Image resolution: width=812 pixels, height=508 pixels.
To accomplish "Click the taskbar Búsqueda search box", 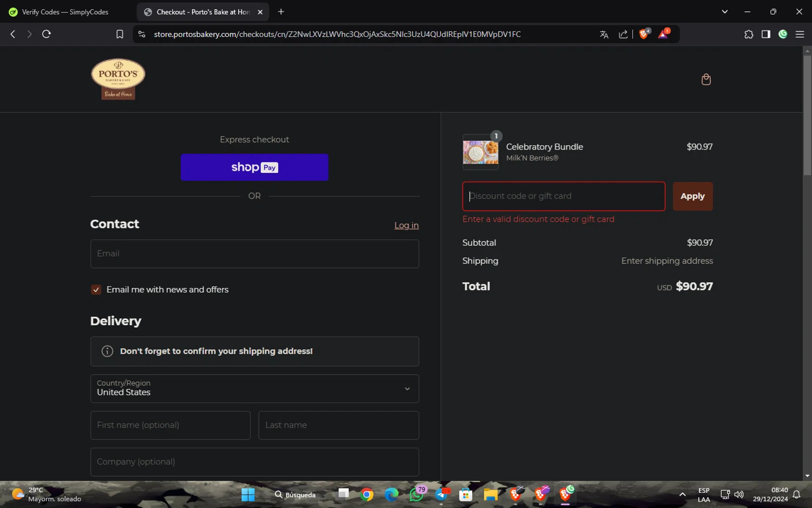I will (296, 494).
